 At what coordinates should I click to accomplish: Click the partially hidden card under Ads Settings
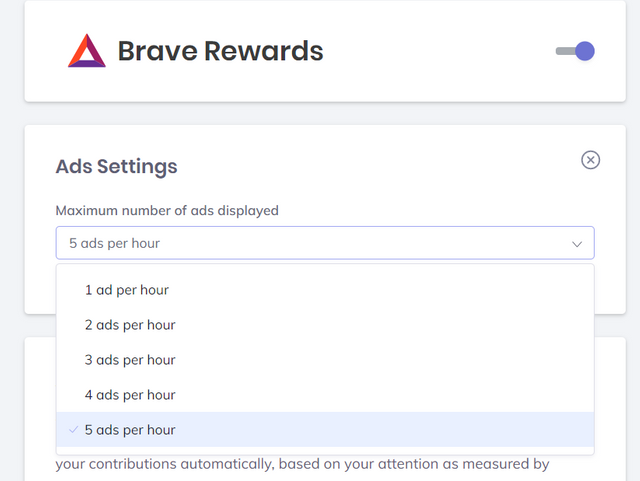click(x=610, y=408)
